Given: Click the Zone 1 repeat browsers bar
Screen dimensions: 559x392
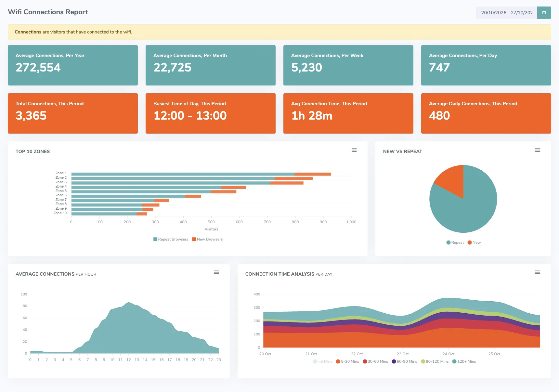Looking at the screenshot, I should (x=183, y=174).
